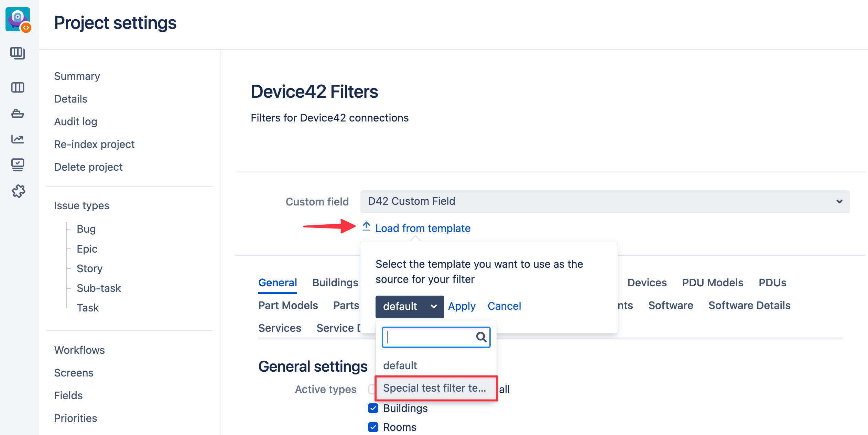Open the D42 Custom Field dropdown
Image resolution: width=868 pixels, height=435 pixels.
pos(605,201)
